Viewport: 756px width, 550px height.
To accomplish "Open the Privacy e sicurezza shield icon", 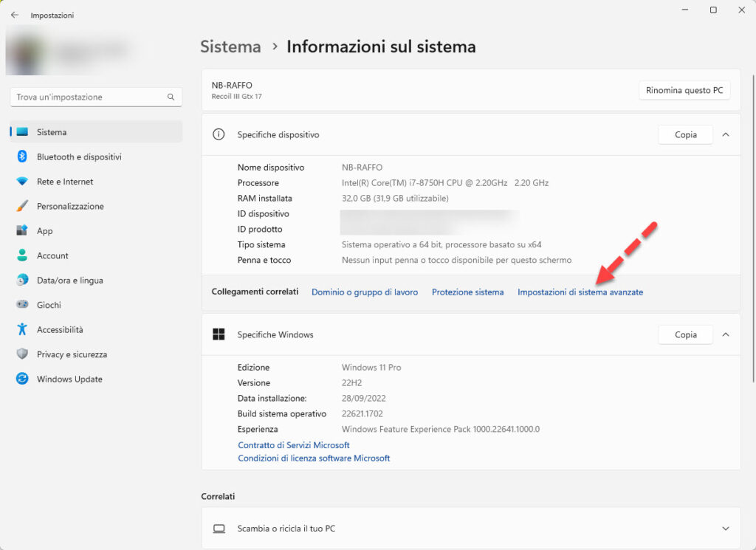I will click(x=22, y=354).
